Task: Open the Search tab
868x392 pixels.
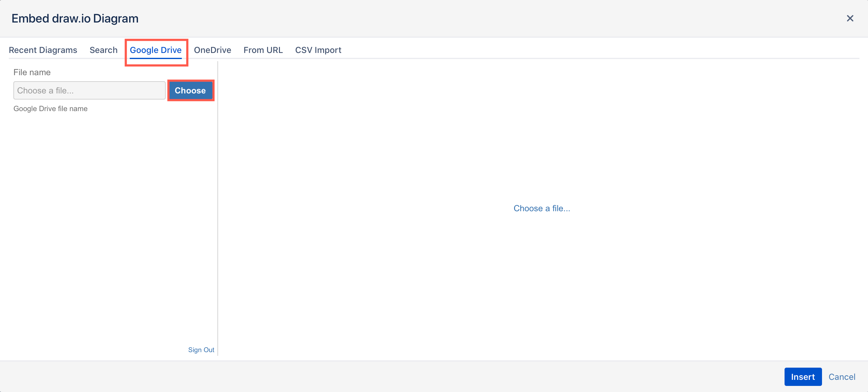Action: click(x=103, y=50)
